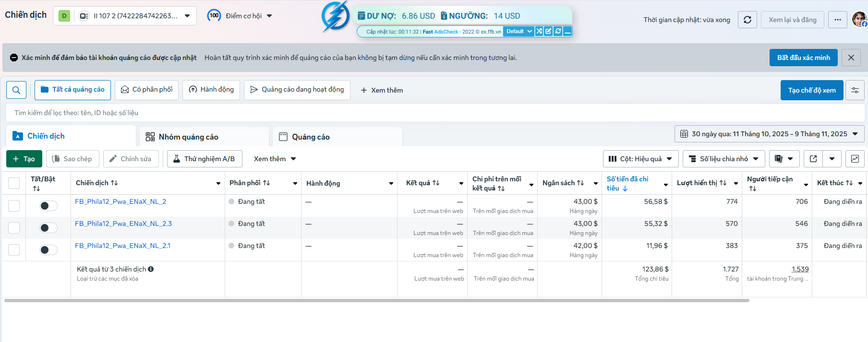
Task: Click the sync icon in AdsCheck bar
Action: point(558,31)
